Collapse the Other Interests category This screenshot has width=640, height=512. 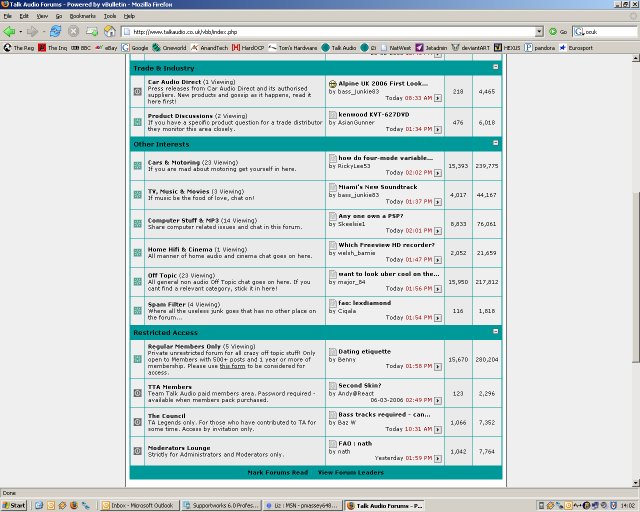[x=496, y=144]
